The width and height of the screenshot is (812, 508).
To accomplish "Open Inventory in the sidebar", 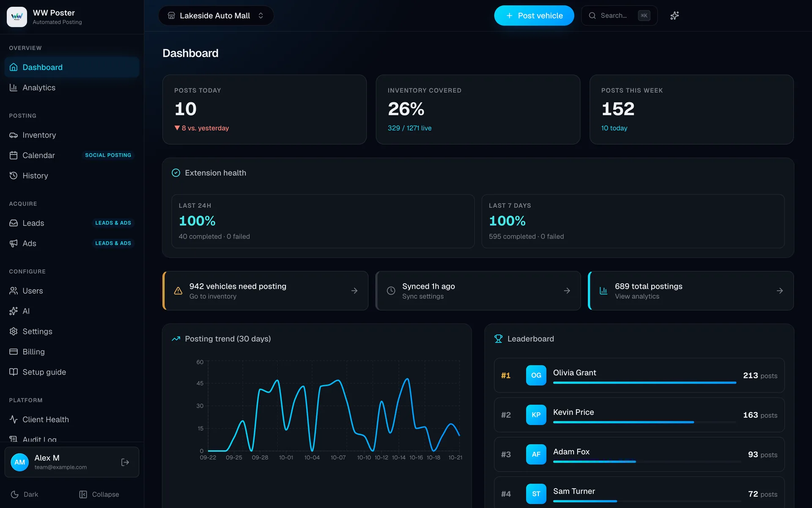I will pos(72,135).
